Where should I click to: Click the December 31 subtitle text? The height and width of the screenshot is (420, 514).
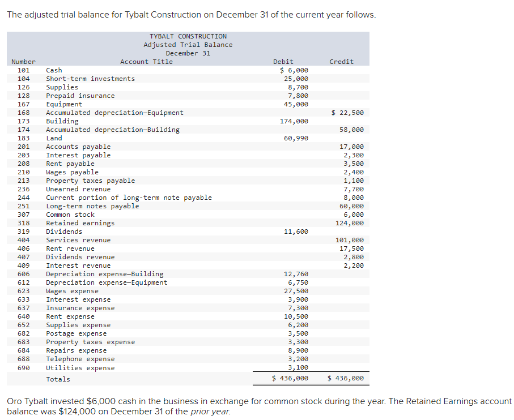click(188, 53)
